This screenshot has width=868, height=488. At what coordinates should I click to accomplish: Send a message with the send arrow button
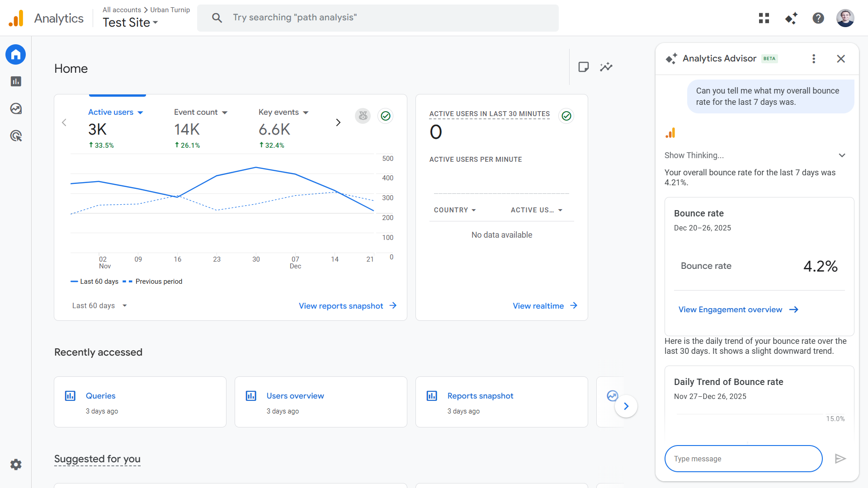click(840, 459)
